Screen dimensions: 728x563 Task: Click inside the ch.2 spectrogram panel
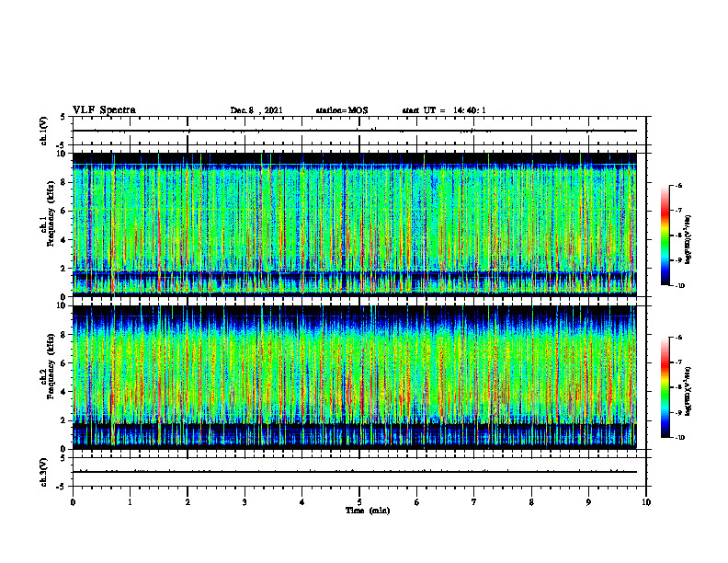click(x=355, y=377)
